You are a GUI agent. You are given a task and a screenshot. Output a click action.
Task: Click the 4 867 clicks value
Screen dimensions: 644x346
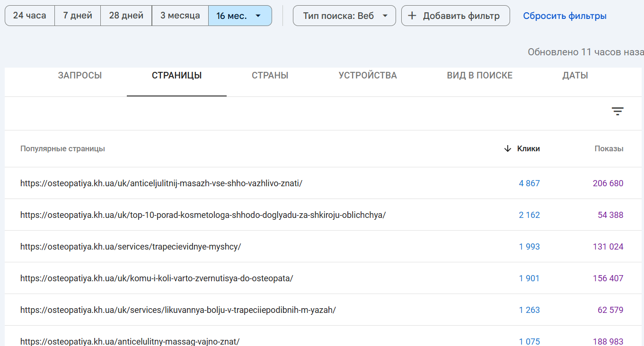click(529, 183)
